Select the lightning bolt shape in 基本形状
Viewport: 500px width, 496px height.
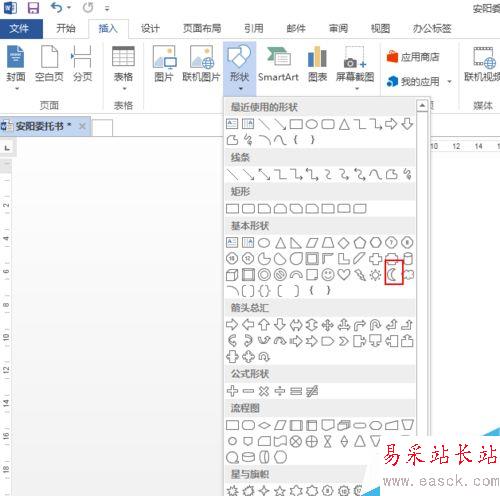point(360,275)
